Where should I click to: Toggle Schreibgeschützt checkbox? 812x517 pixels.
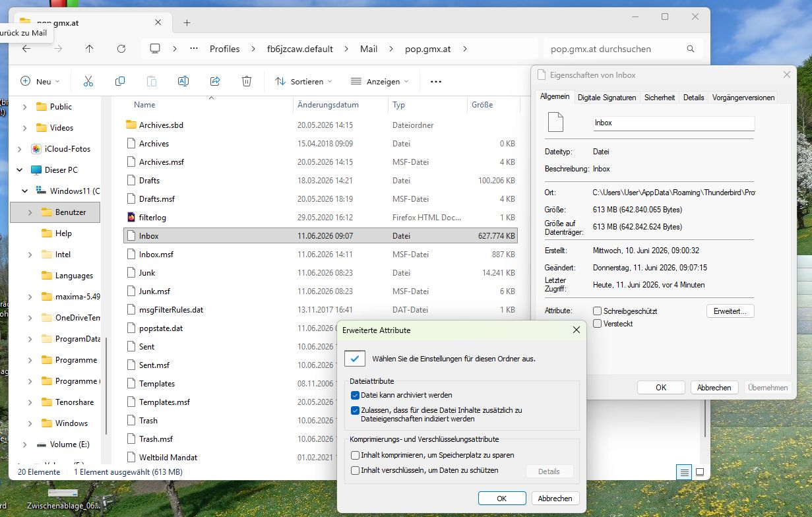click(597, 311)
